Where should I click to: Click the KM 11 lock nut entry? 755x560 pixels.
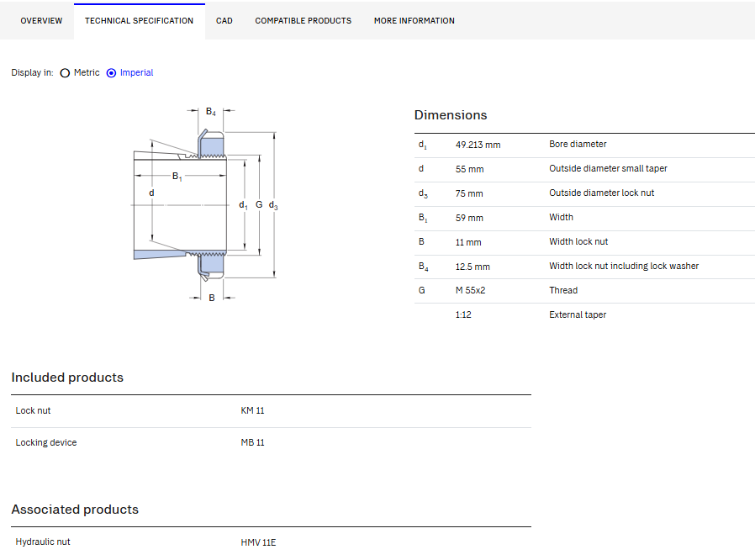click(x=252, y=410)
